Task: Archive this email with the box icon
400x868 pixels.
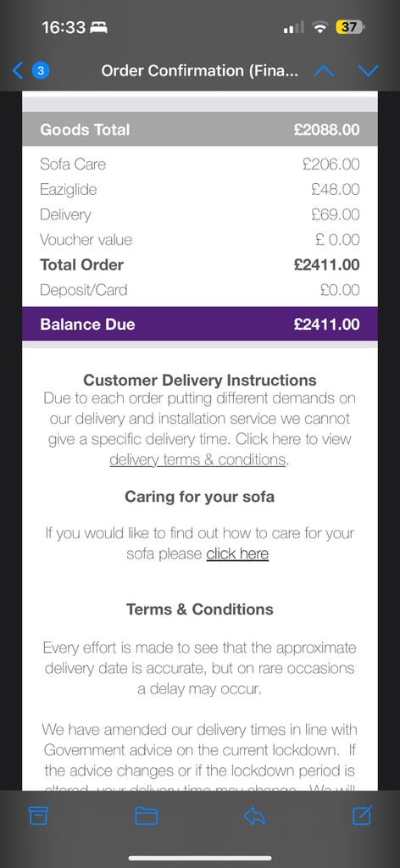Action: tap(38, 816)
